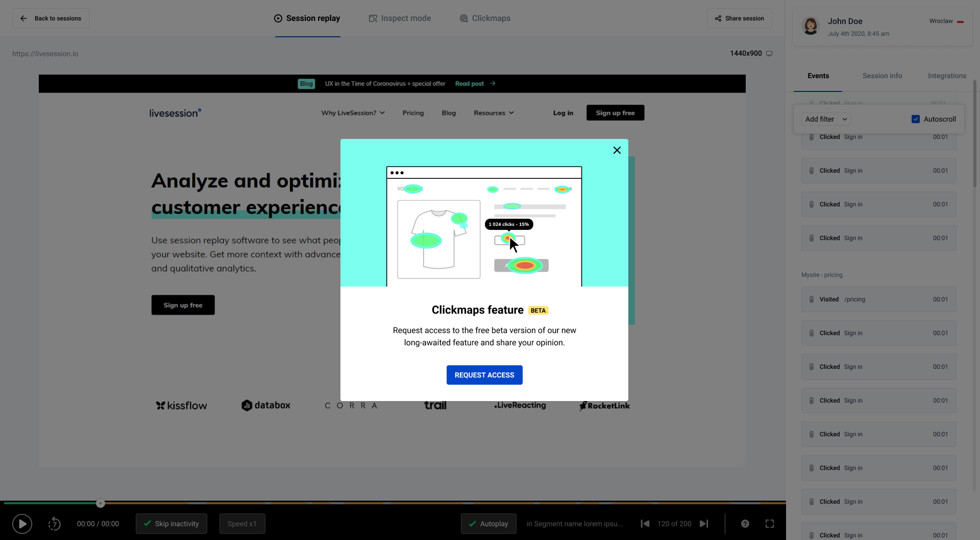Click the REQUEST ACCESS button
The width and height of the screenshot is (980, 540).
pyautogui.click(x=484, y=374)
